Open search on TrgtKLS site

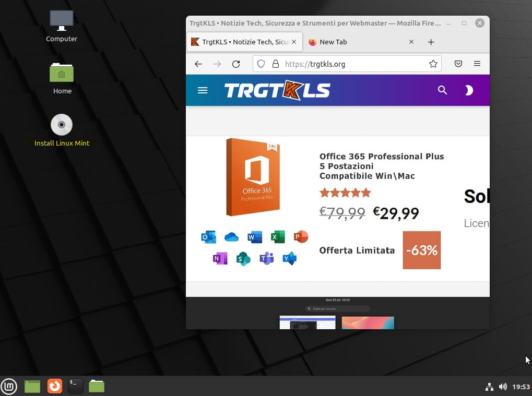click(442, 90)
